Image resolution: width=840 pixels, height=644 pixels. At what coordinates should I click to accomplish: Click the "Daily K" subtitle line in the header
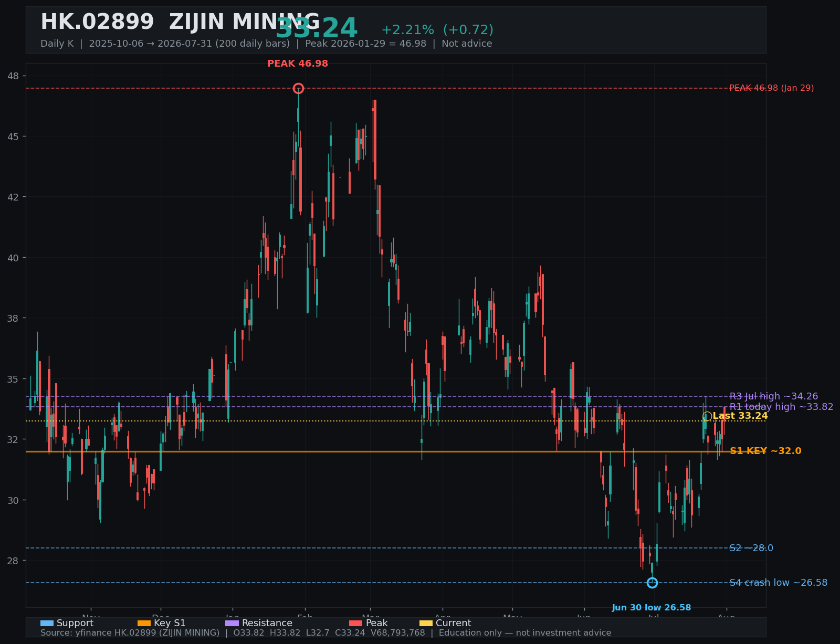(266, 44)
